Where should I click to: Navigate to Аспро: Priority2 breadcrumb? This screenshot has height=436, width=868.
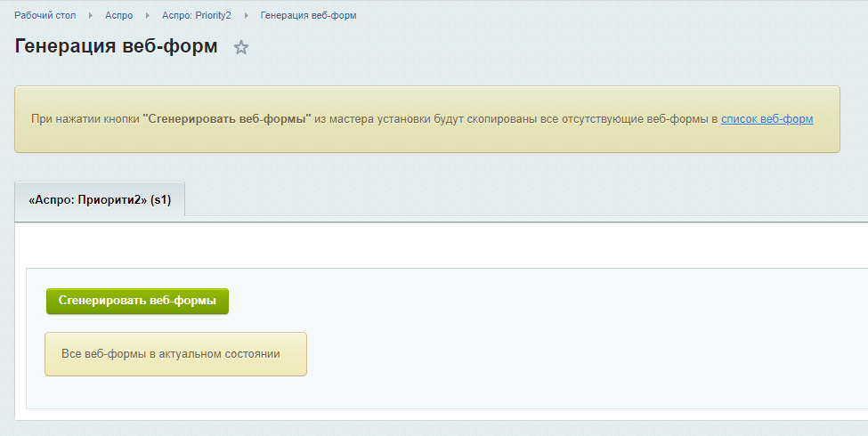(x=197, y=15)
